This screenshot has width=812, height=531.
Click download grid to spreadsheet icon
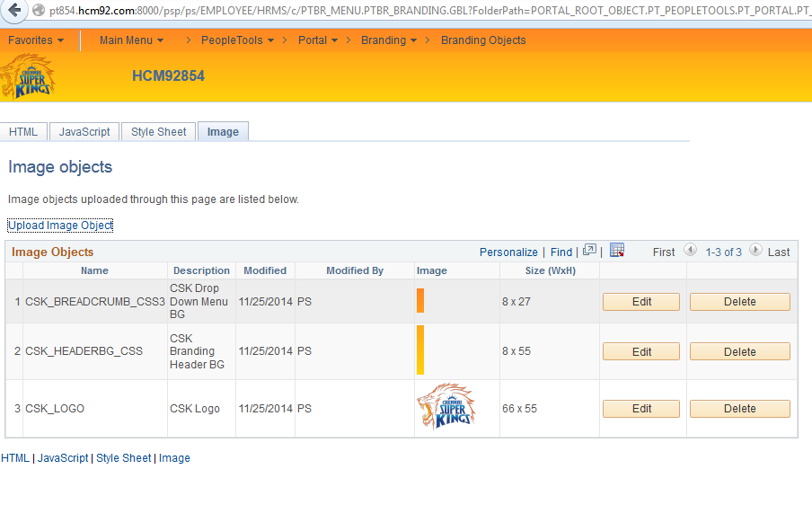[617, 250]
